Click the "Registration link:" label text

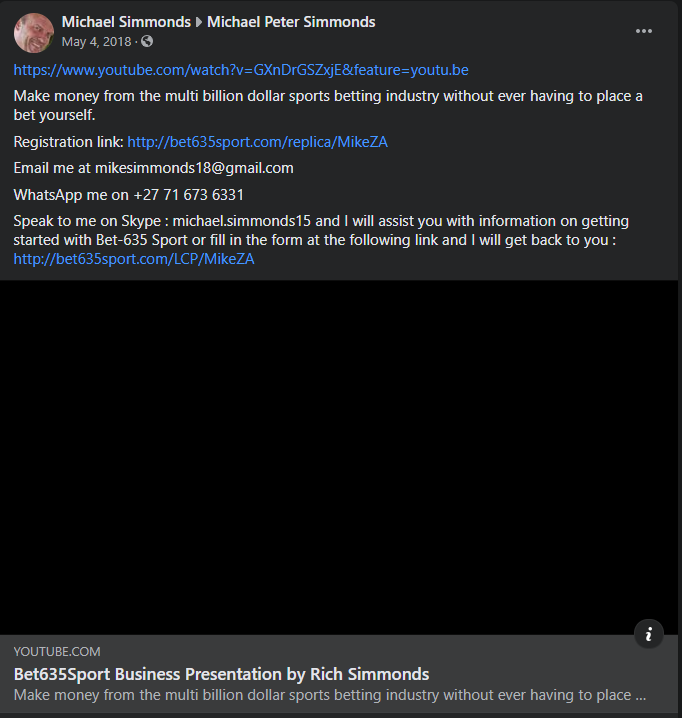68,142
